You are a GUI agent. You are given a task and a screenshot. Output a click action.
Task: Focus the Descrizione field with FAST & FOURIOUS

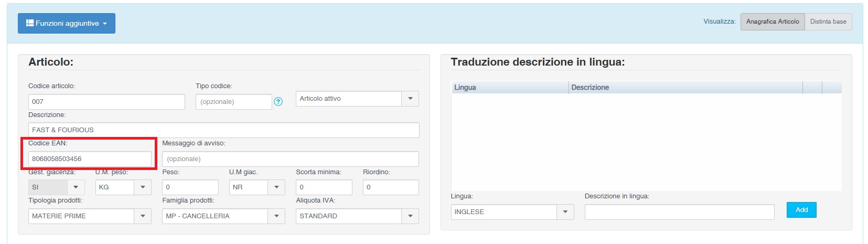pos(223,130)
